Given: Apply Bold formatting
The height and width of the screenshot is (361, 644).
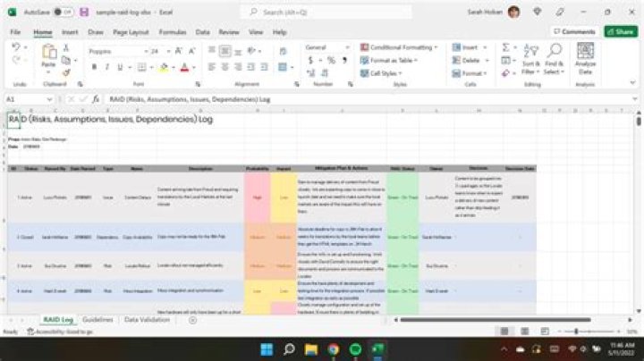Looking at the screenshot, I should (95, 67).
